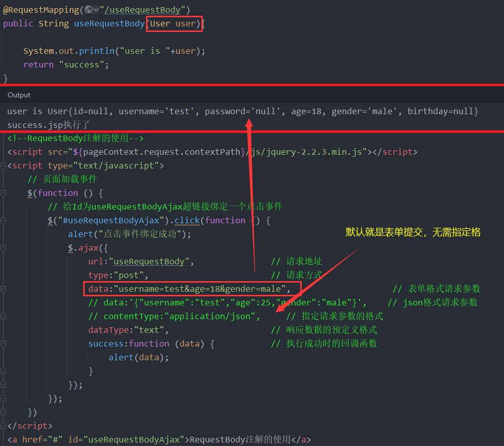Click the alert("点击事件绑定成功"); line
Viewport: 504px width, 446px height.
pos(129,234)
